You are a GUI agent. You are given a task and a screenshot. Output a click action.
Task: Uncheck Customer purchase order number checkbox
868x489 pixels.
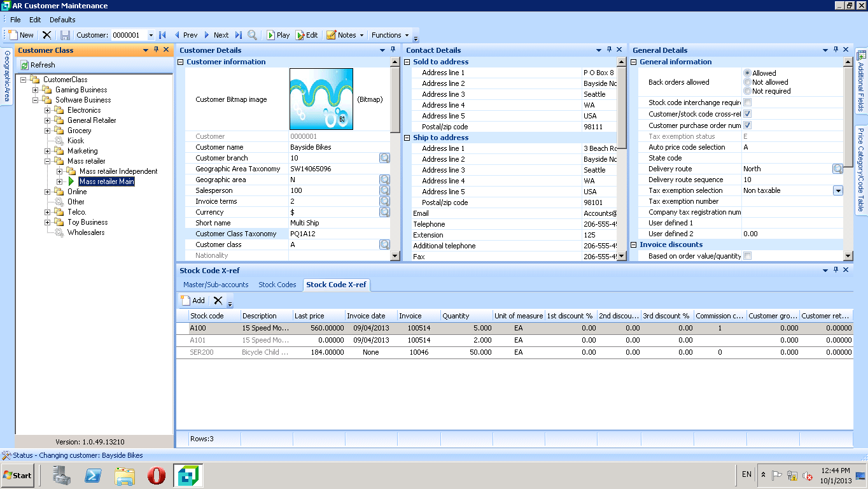748,125
